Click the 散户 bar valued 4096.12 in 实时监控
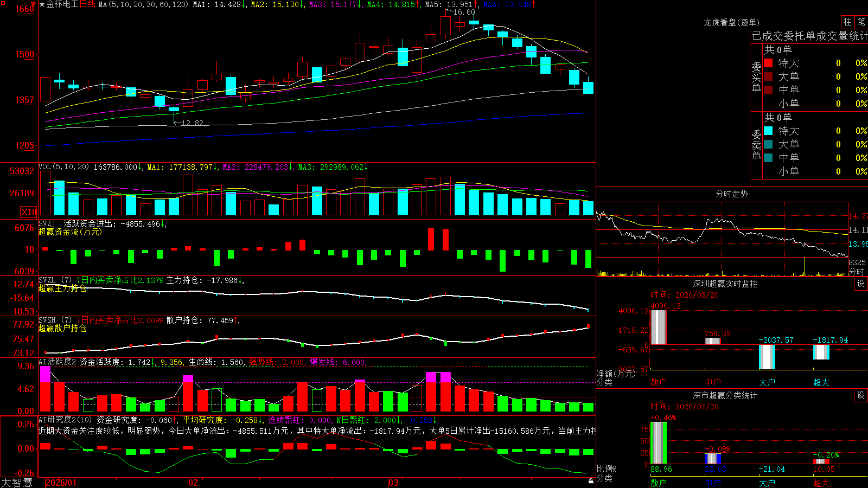 point(659,327)
